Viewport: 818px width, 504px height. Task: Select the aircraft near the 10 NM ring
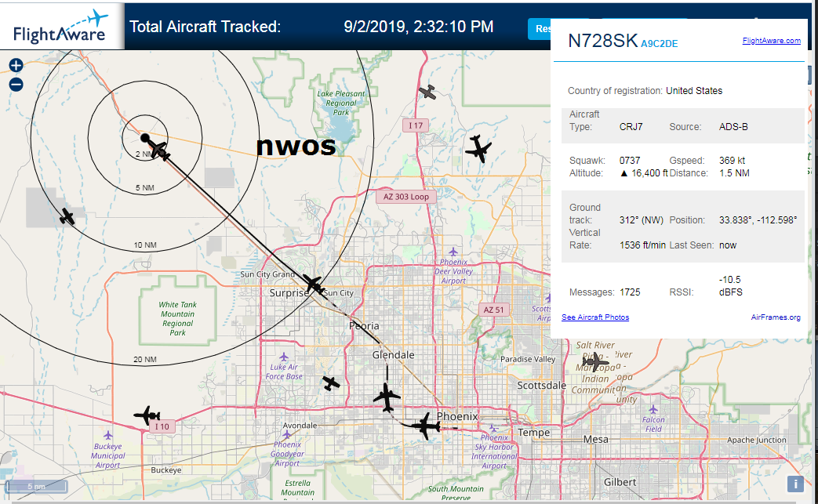67,216
